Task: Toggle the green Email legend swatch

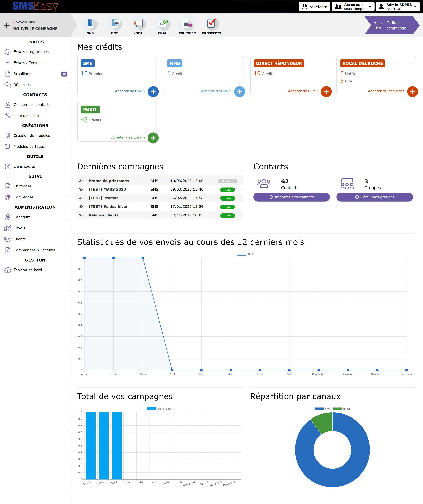Action: 337,409
